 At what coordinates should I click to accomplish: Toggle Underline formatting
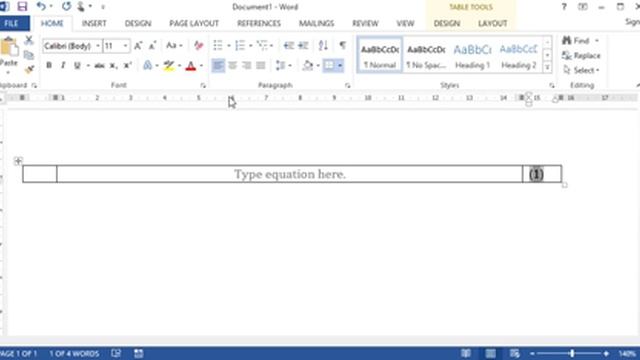coord(77,65)
